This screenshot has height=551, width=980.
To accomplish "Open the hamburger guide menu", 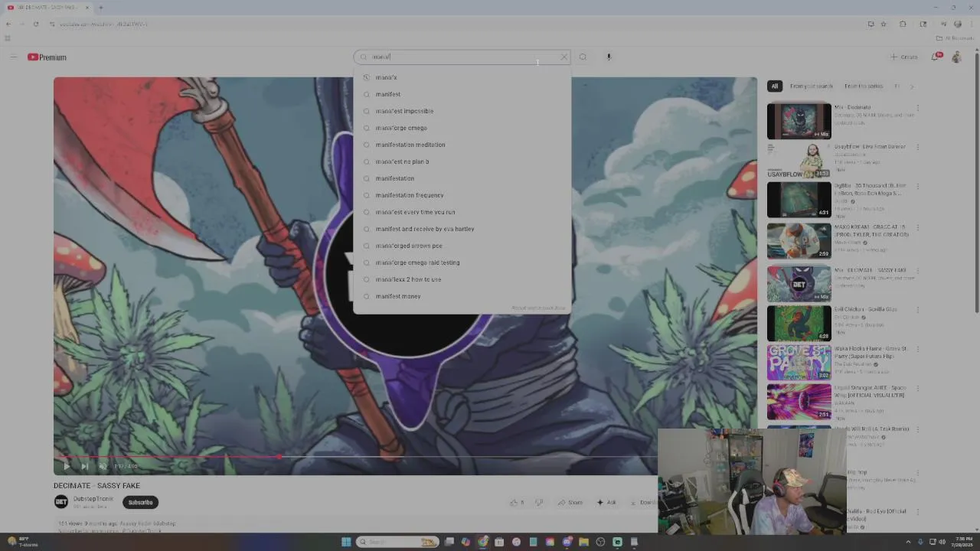I will click(13, 57).
